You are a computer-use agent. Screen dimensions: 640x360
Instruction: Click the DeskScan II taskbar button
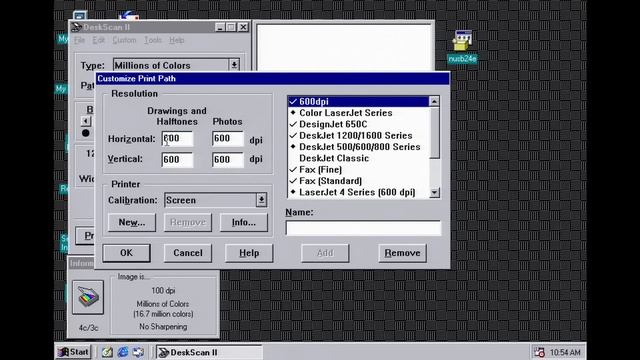(209, 352)
